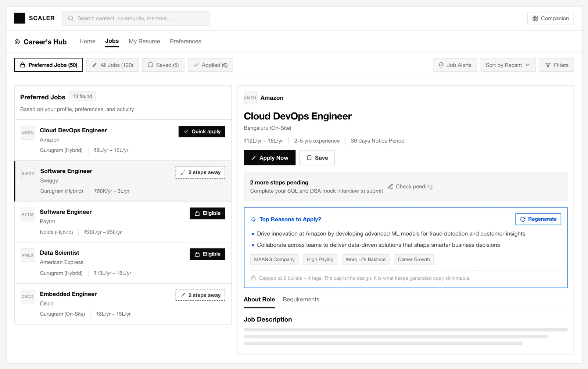Screen dimensions: 588x369
Task: Click the Career's Hub target icon
Action: tap(17, 42)
